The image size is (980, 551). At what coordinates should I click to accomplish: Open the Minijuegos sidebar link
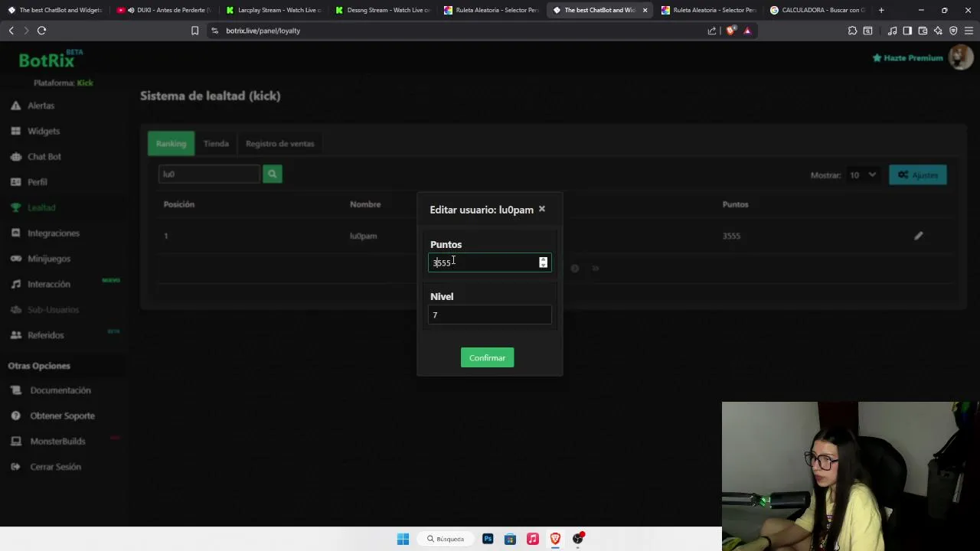(49, 259)
